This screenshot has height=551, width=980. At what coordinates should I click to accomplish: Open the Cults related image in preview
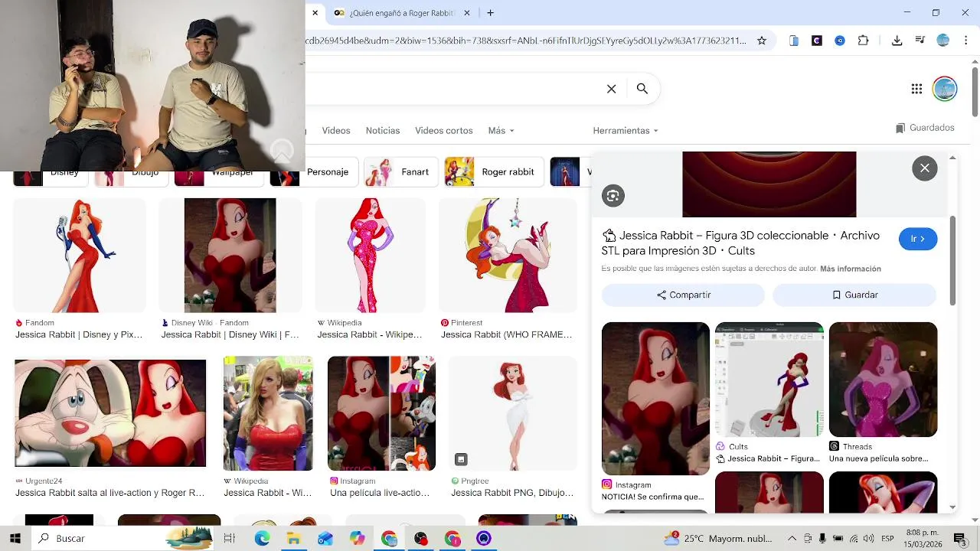point(769,380)
